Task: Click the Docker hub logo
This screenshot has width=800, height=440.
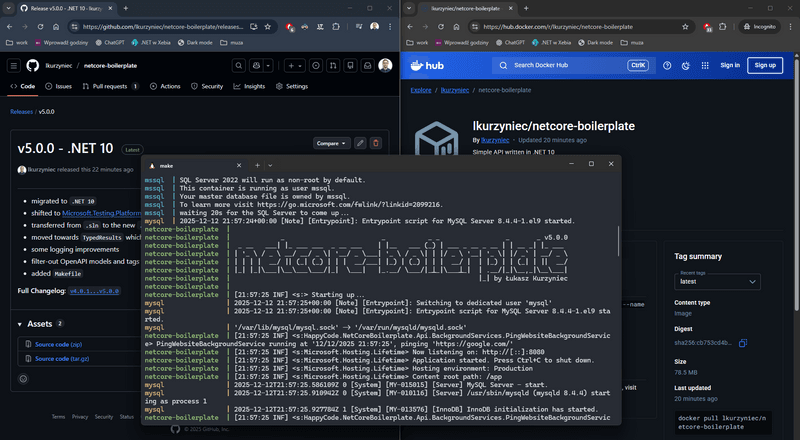Action: click(428, 65)
